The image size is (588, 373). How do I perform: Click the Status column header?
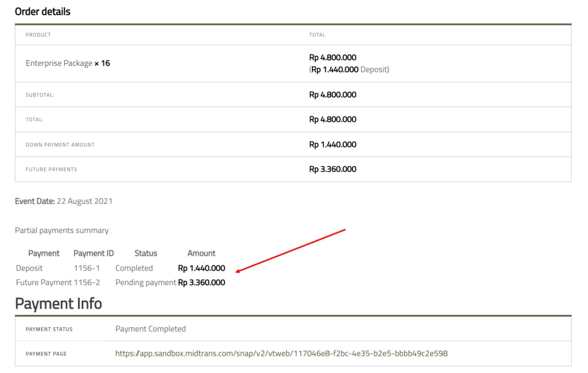point(145,253)
